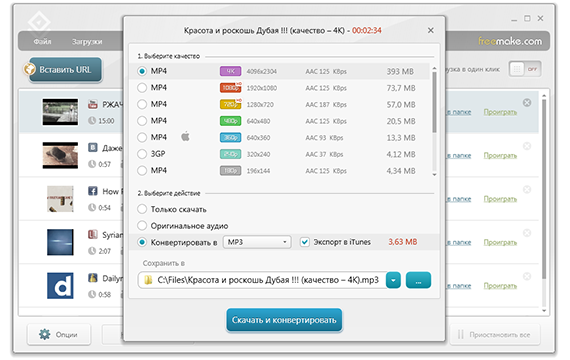The image size is (570, 360).
Task: Choose the MP4 480p 640x480 radio button
Action: tap(142, 121)
